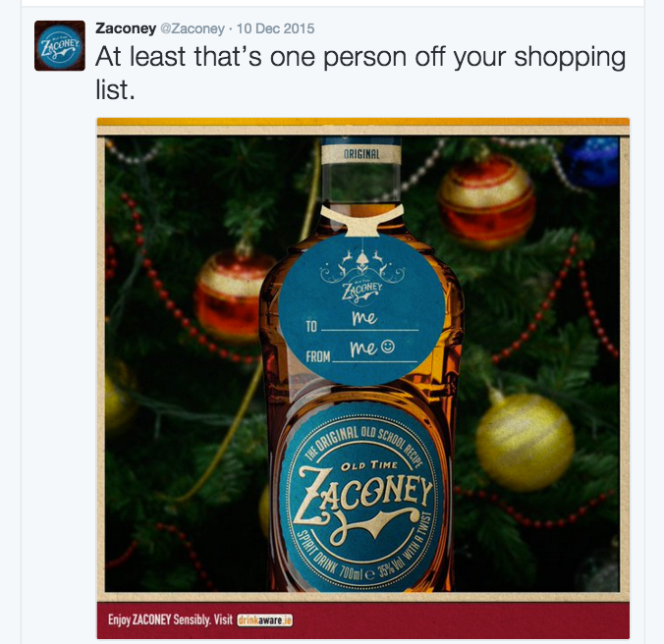Click the TO line on gift tag
664x644 pixels.
pyautogui.click(x=362, y=322)
